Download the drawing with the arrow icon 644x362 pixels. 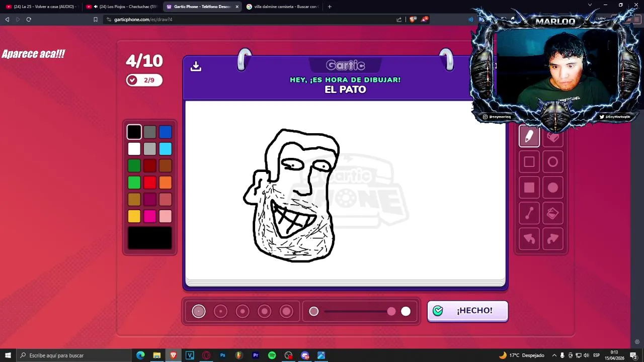[x=196, y=66]
